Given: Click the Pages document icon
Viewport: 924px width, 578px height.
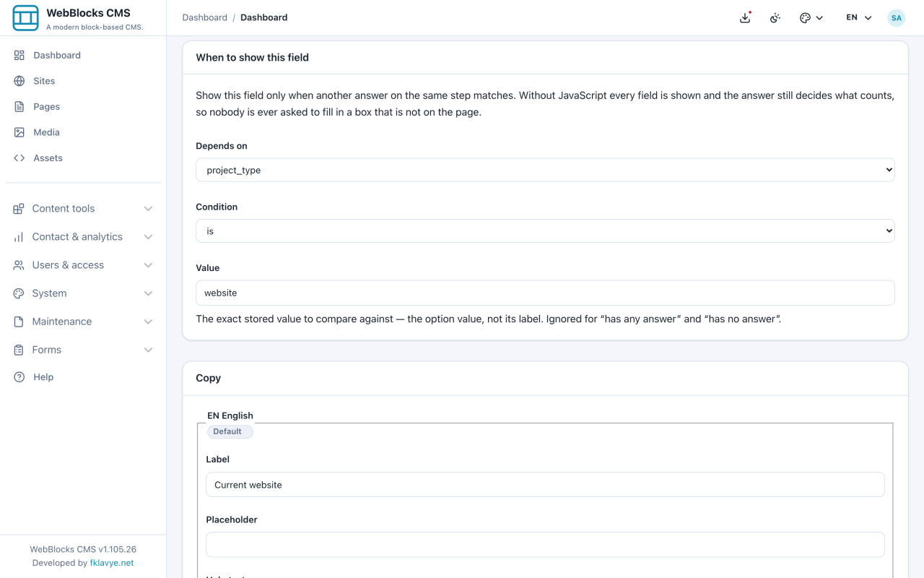Looking at the screenshot, I should (x=19, y=107).
